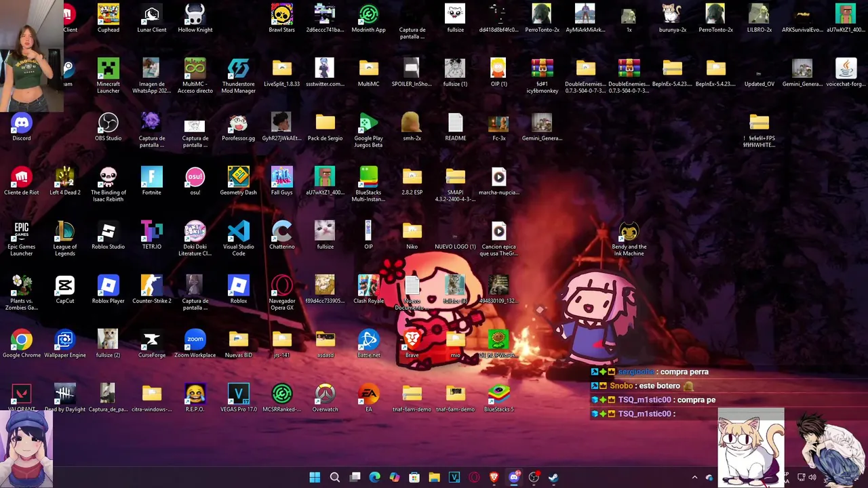Open the Clash Royale shortcut
868x488 pixels.
tap(368, 289)
